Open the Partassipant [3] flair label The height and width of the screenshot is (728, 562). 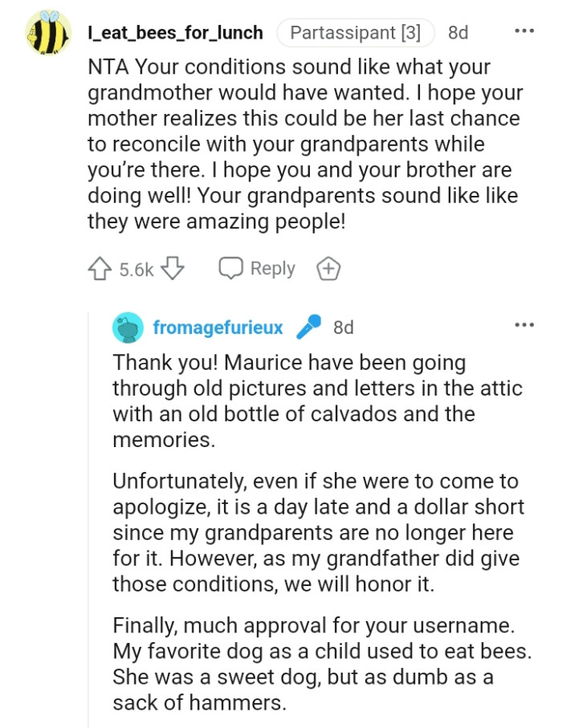[354, 32]
